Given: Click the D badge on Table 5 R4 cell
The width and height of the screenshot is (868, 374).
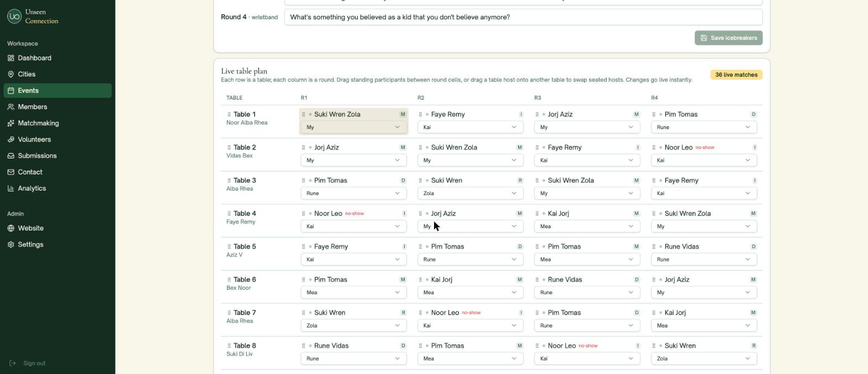Looking at the screenshot, I should click(x=753, y=247).
